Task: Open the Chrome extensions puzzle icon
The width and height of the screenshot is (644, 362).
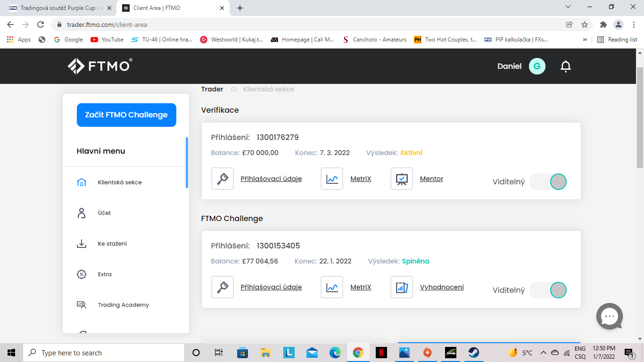Action: 603,25
